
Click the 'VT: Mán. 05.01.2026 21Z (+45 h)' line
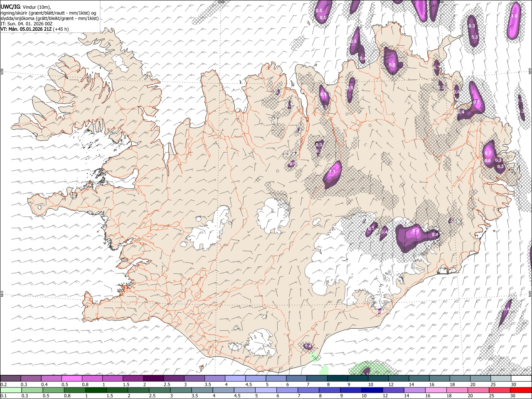[35, 30]
